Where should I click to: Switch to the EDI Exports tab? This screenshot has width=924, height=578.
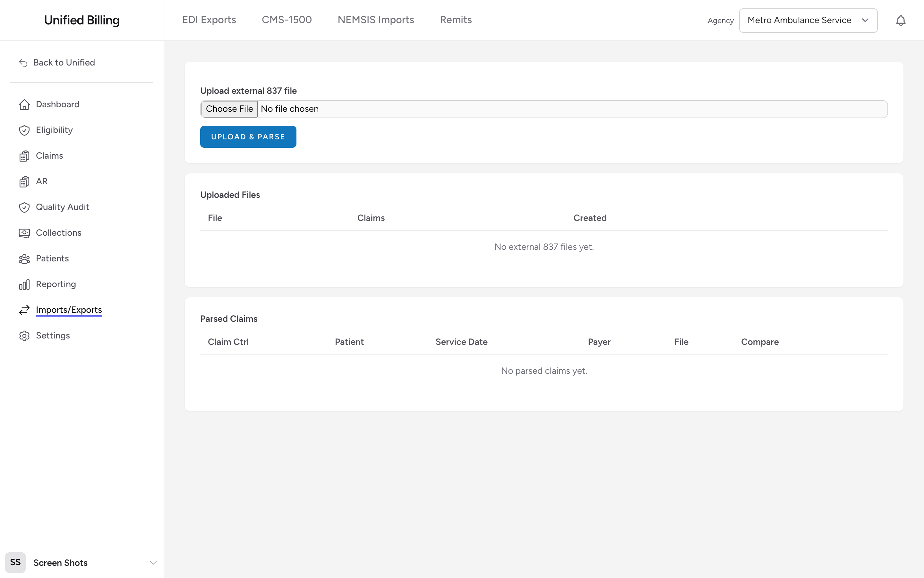(209, 20)
